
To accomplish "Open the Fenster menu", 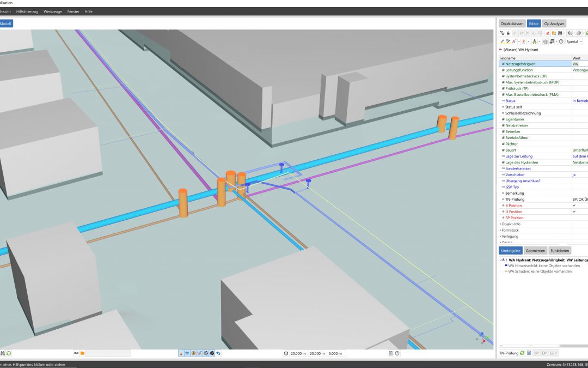I will click(x=73, y=11).
